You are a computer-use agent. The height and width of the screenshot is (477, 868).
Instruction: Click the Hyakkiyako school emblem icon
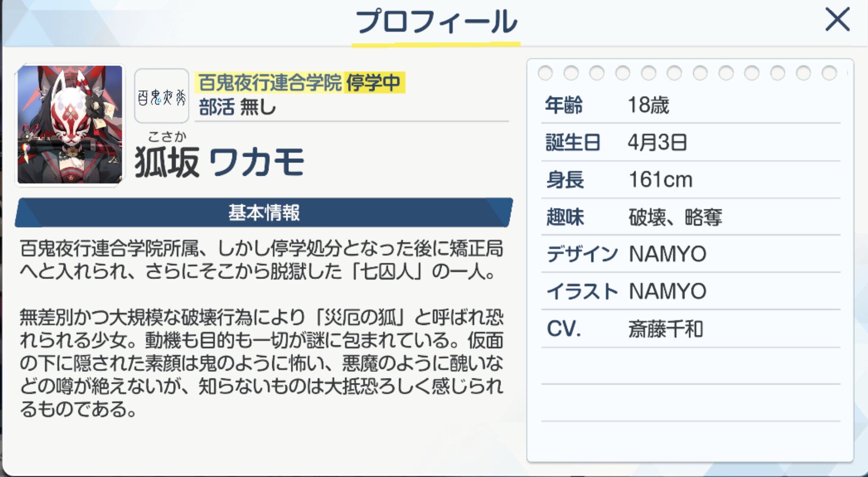point(161,96)
